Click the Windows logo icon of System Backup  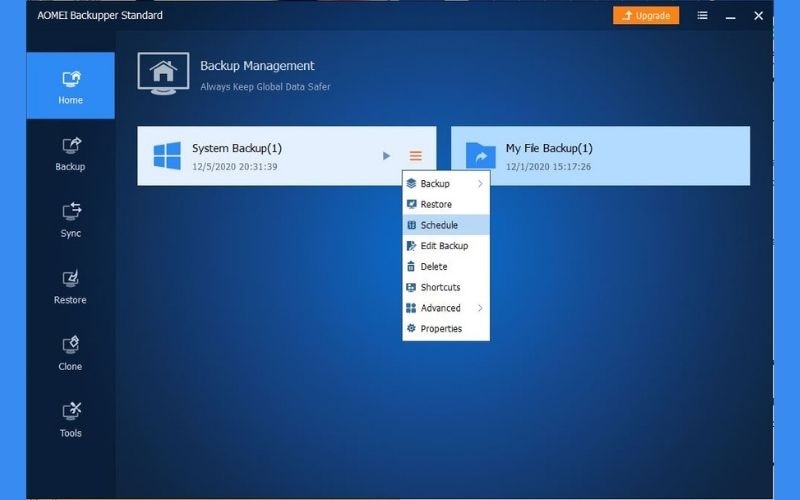167,156
